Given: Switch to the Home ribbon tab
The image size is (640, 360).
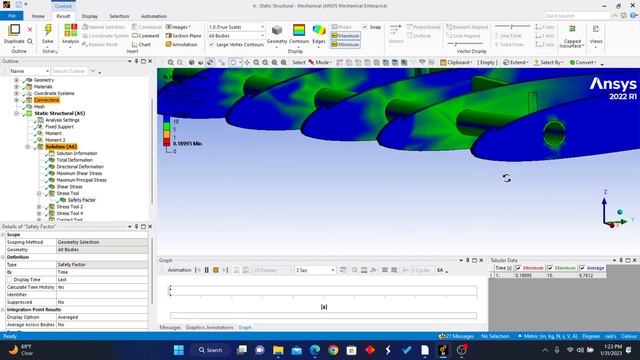Looking at the screenshot, I should click(38, 16).
